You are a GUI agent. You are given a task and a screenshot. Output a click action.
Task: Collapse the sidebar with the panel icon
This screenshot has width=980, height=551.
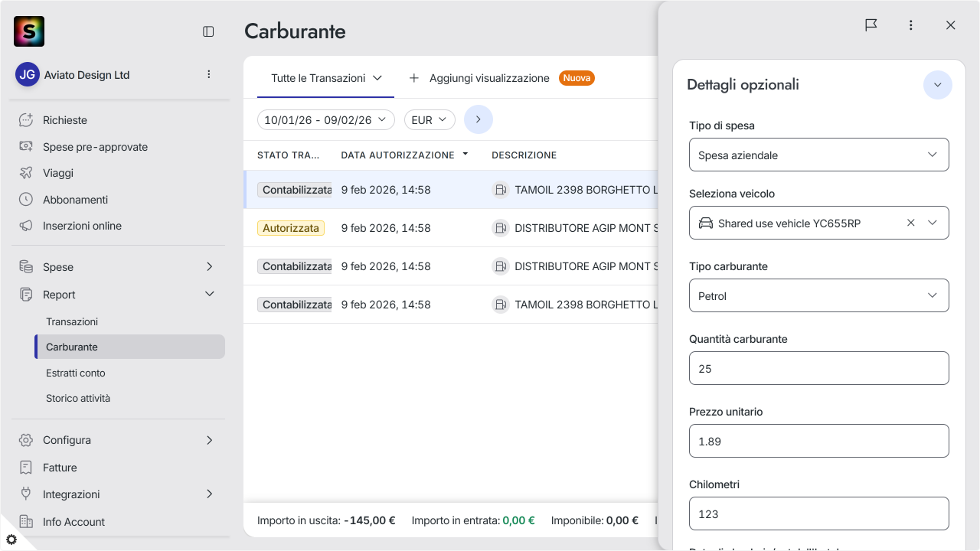(208, 31)
